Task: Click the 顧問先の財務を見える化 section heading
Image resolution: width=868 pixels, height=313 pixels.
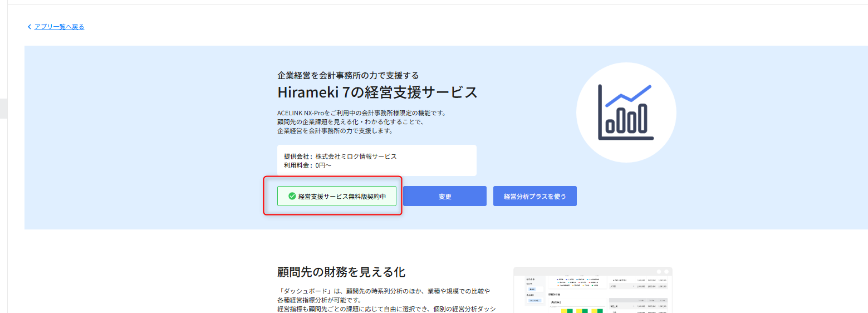Action: pos(341,272)
